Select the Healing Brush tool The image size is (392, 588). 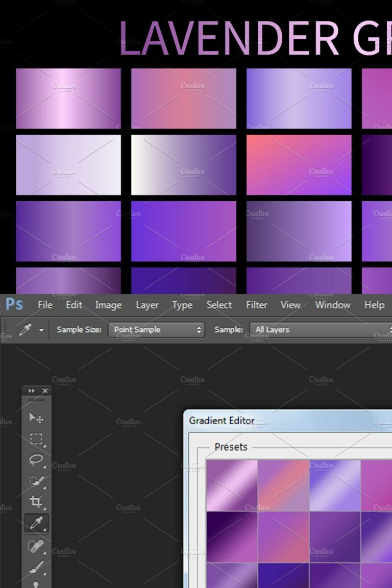(x=36, y=546)
